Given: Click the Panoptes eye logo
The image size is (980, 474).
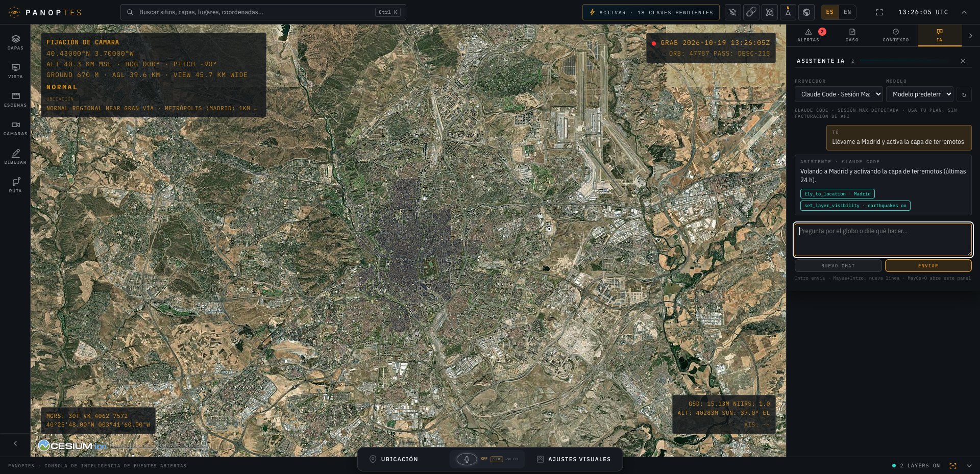Looking at the screenshot, I should point(14,12).
